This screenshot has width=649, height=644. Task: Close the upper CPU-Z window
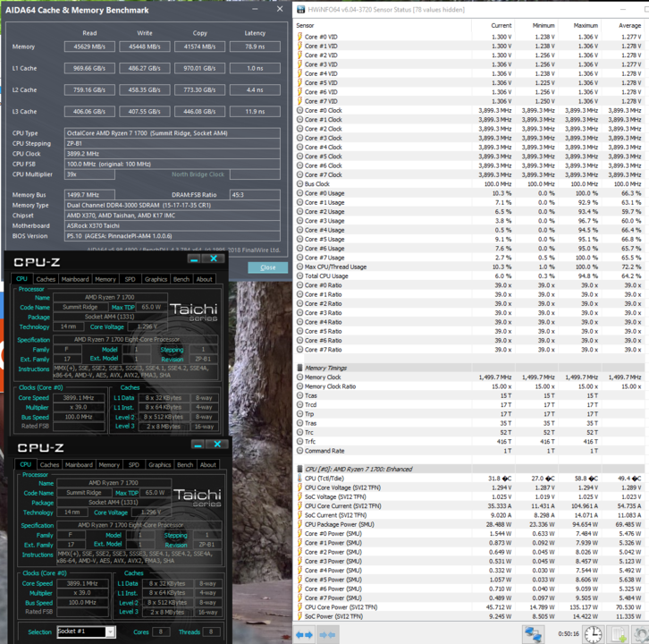tap(214, 258)
